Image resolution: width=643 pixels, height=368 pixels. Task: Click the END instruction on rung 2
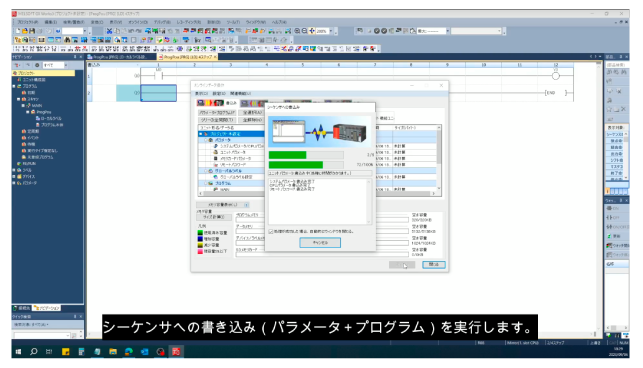click(x=556, y=93)
